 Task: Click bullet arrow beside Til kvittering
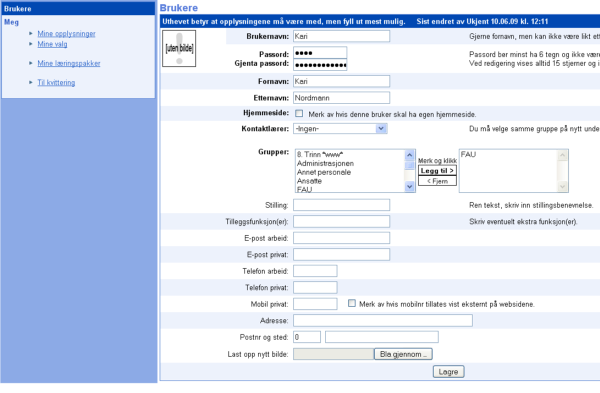(x=31, y=82)
